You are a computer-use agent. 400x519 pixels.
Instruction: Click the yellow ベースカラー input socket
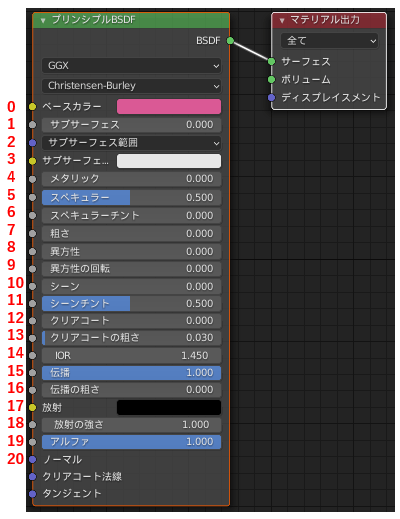32,107
